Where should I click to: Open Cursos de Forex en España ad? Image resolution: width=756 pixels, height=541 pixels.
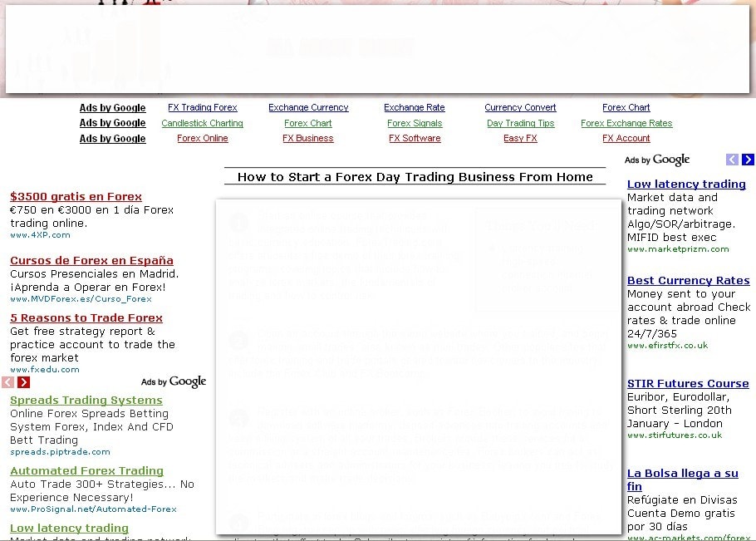click(x=91, y=260)
